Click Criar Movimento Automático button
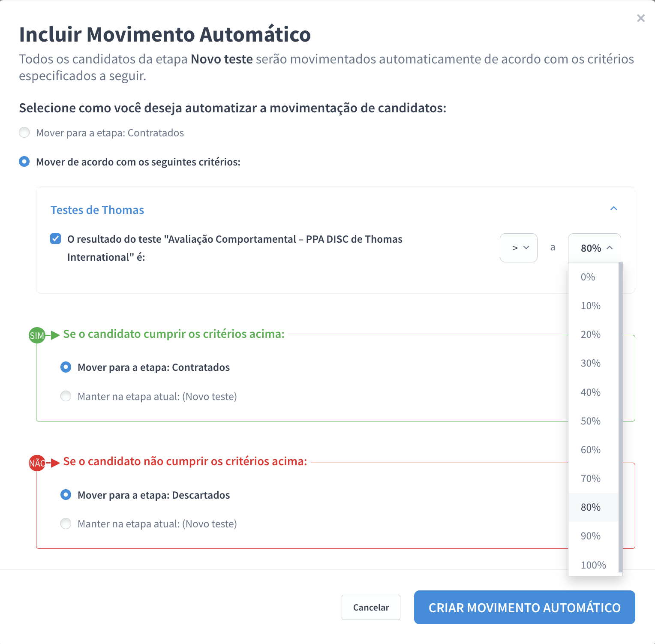 coord(524,607)
